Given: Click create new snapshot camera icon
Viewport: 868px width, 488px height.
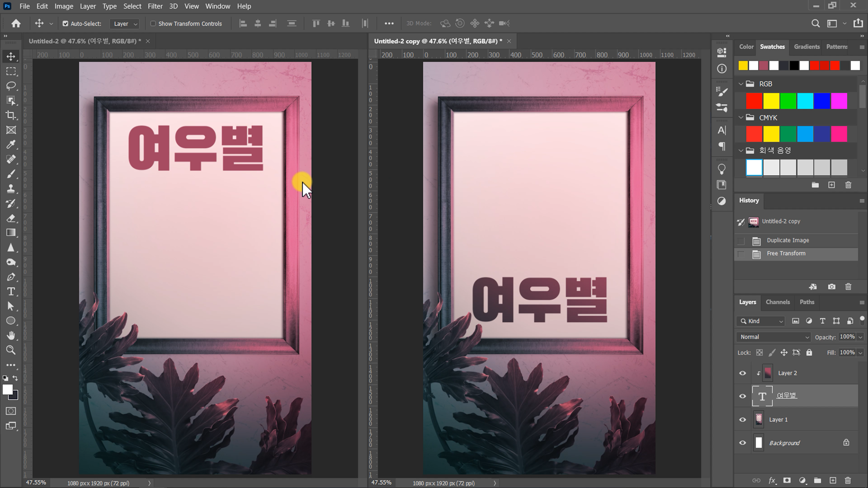Looking at the screenshot, I should (x=831, y=286).
